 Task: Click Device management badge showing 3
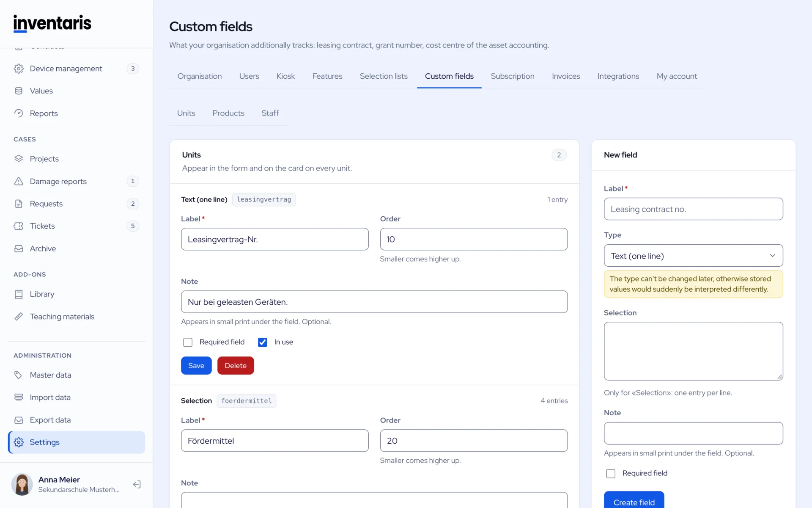pos(133,69)
